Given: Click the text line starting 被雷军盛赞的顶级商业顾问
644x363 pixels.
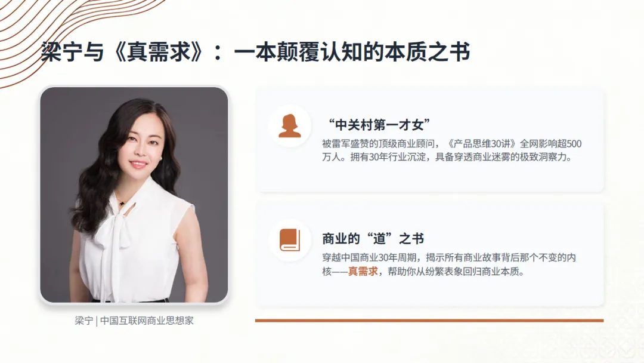Looking at the screenshot, I should 452,143.
